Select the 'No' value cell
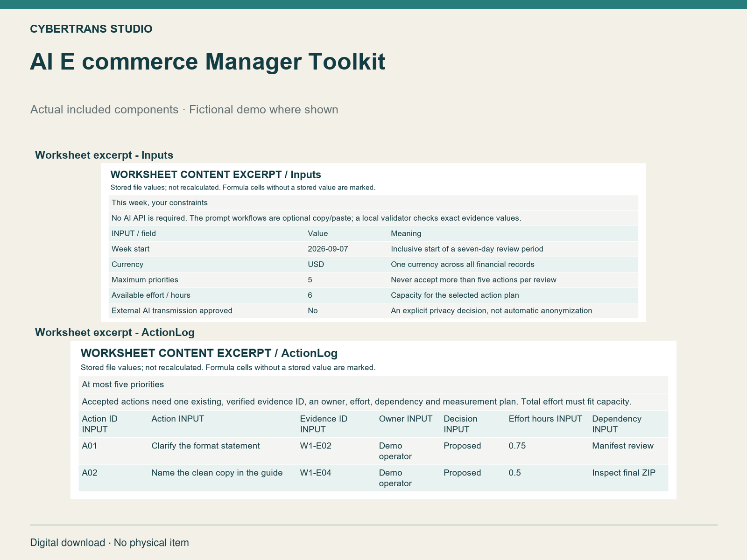Screen dimensions: 747x560 tap(313, 310)
